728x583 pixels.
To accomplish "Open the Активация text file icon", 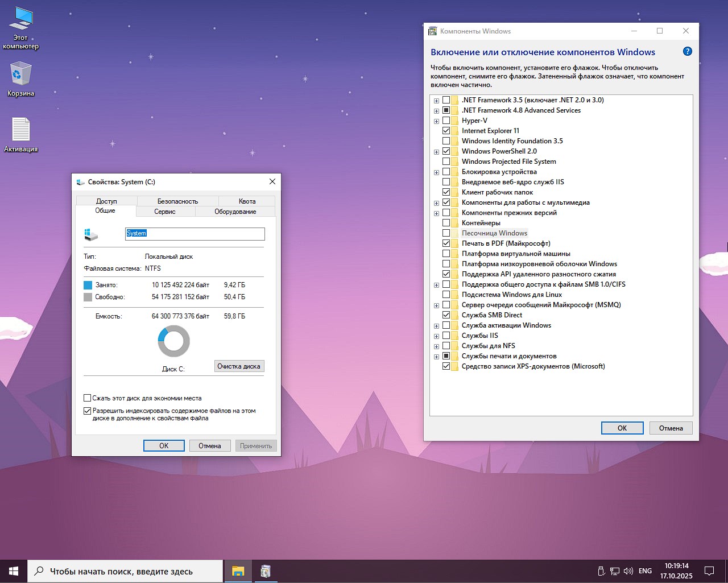I will pos(21,130).
